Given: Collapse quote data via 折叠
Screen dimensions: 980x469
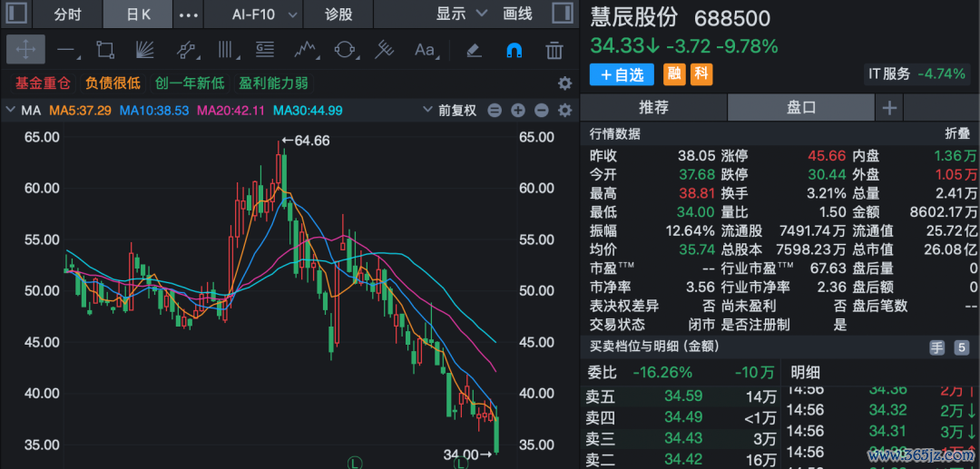Looking at the screenshot, I should coord(957,133).
